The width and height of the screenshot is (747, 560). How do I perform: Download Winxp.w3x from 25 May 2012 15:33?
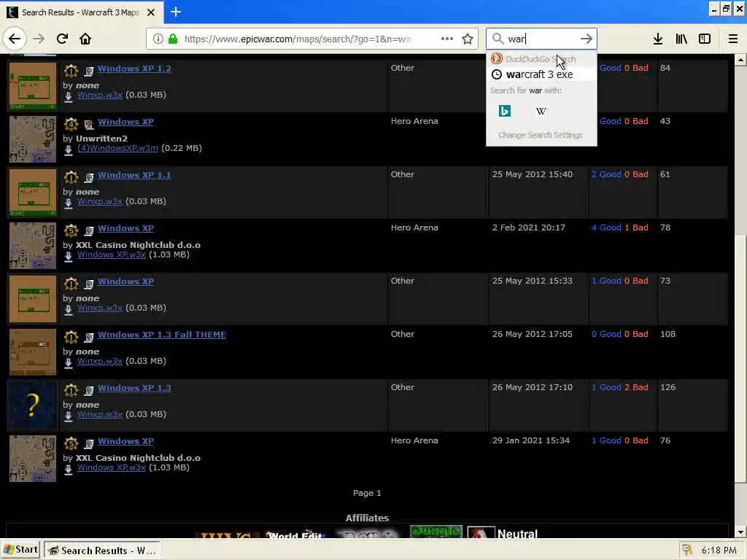click(x=100, y=308)
